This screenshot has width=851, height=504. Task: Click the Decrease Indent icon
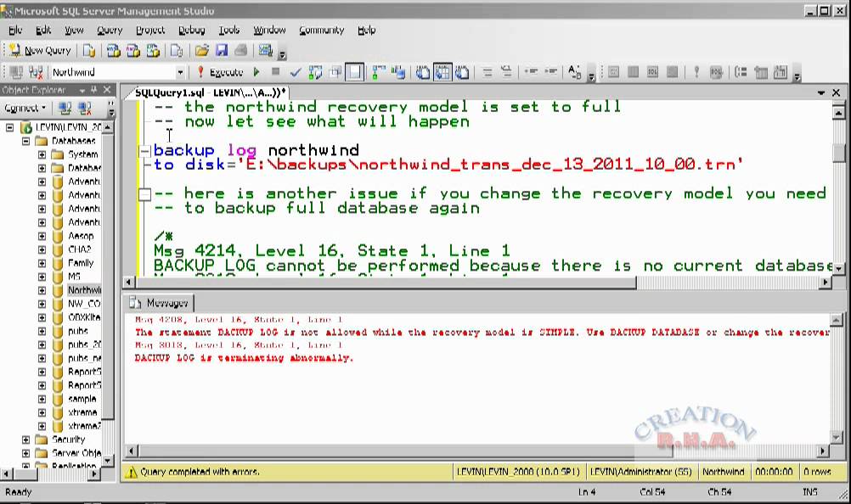tap(531, 71)
